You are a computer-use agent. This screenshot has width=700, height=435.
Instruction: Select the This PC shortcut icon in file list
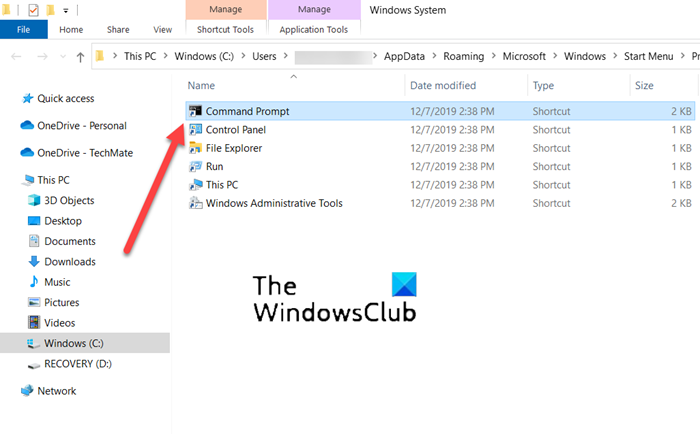tap(195, 185)
